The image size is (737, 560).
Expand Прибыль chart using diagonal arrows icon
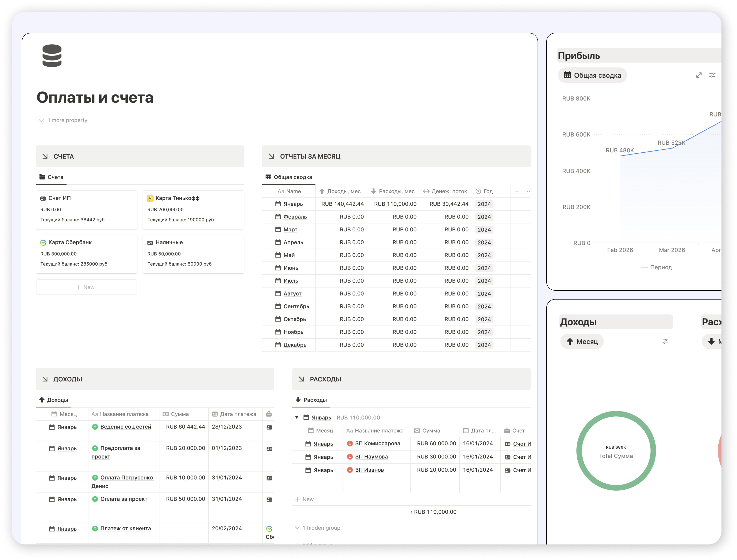coord(699,75)
